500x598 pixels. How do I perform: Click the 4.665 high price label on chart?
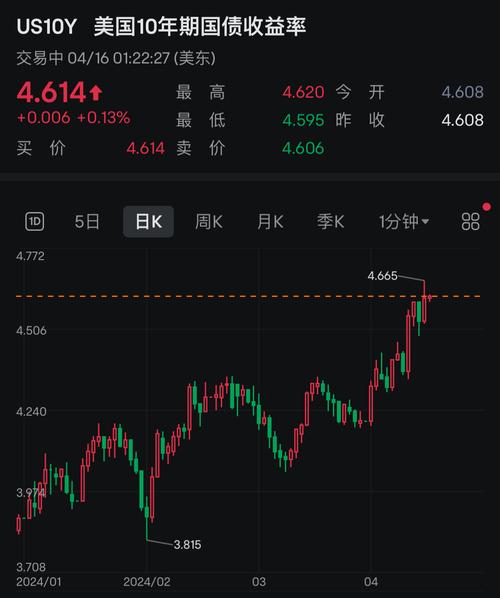coord(382,275)
